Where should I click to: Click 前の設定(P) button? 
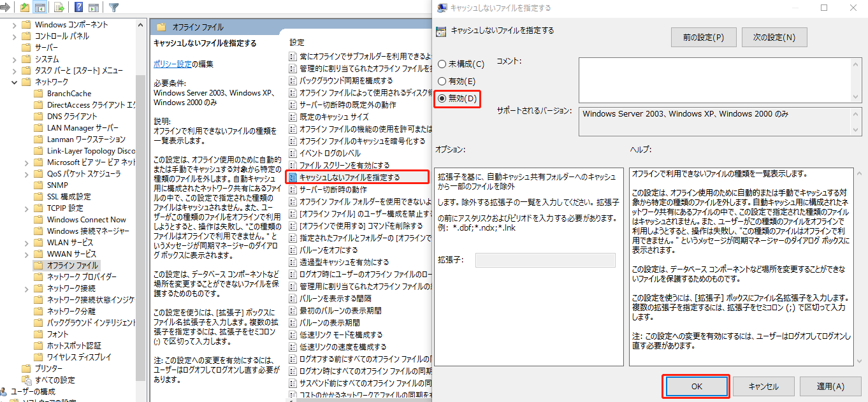pyautogui.click(x=704, y=38)
